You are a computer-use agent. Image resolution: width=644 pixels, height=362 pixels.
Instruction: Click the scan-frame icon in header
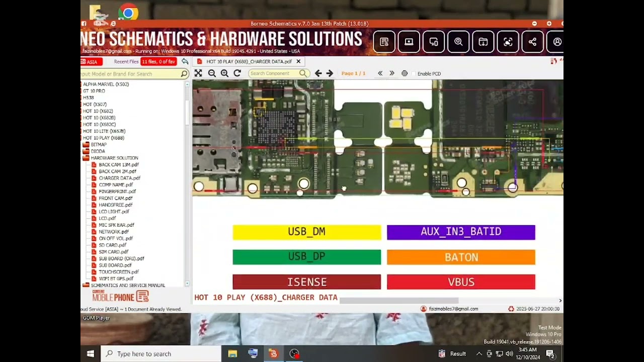pyautogui.click(x=508, y=42)
